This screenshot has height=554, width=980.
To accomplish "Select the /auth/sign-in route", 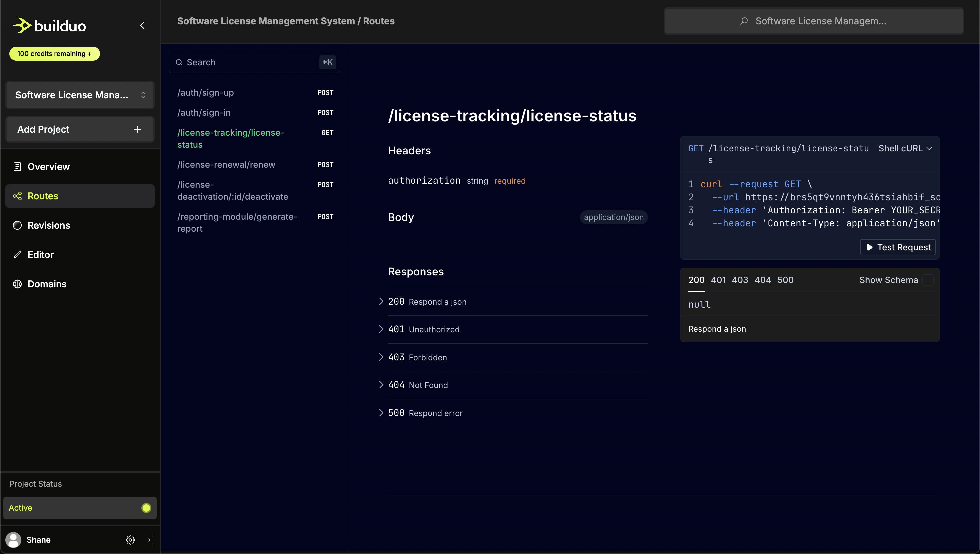I will (255, 113).
